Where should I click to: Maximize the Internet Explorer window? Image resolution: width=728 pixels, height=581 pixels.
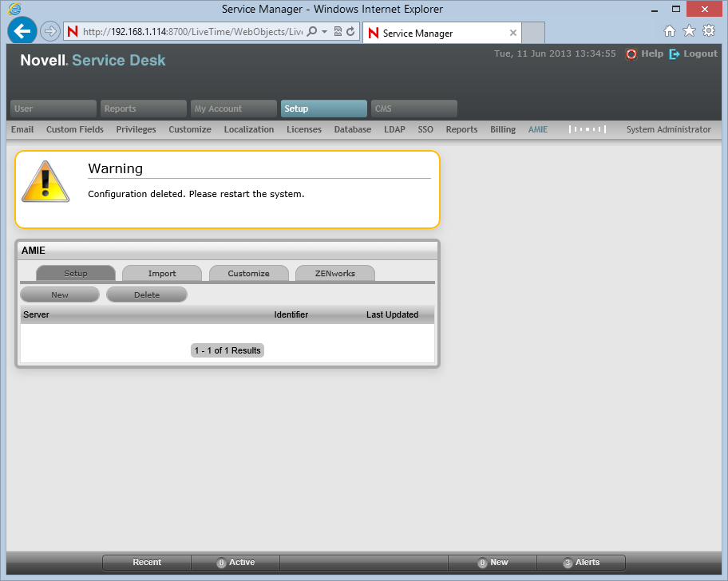[x=676, y=10]
